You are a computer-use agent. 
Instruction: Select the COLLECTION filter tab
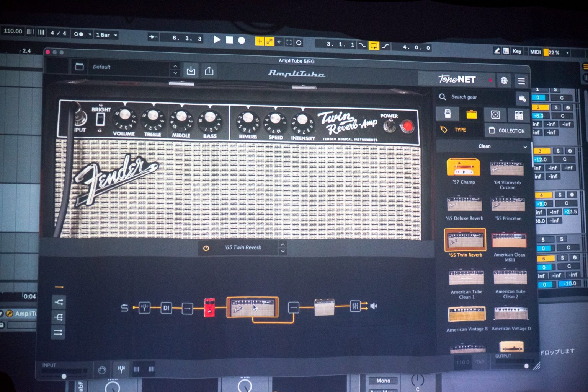[507, 130]
